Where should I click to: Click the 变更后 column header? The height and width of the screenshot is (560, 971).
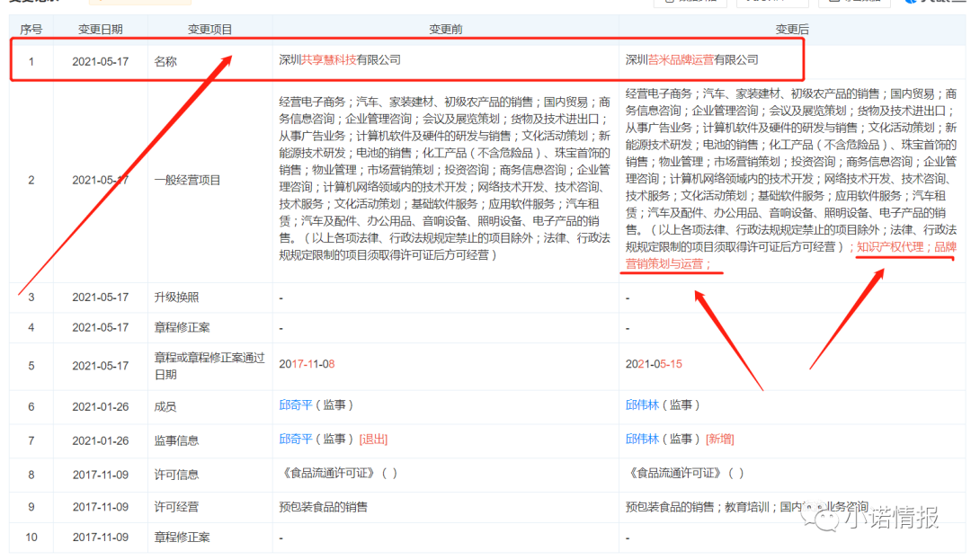(x=792, y=29)
